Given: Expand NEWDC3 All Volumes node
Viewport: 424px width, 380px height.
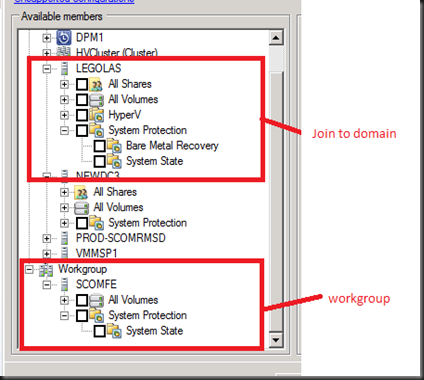Looking at the screenshot, I should click(x=64, y=208).
